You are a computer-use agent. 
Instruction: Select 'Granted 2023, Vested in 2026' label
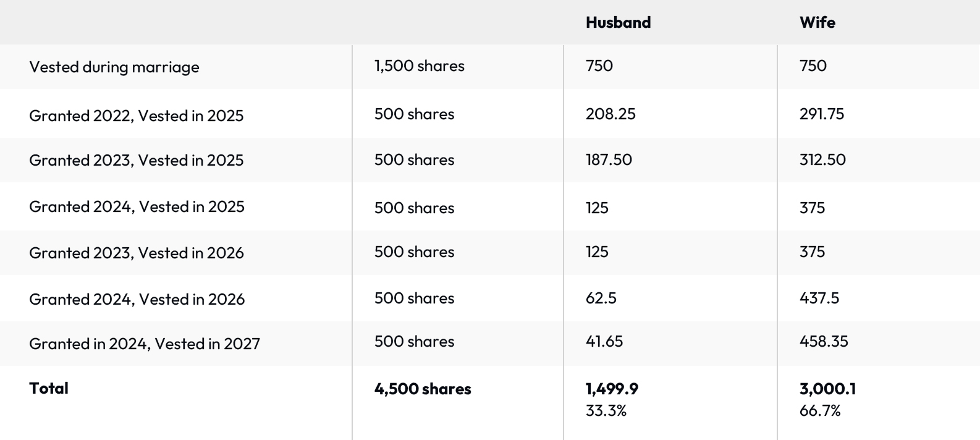point(136,253)
